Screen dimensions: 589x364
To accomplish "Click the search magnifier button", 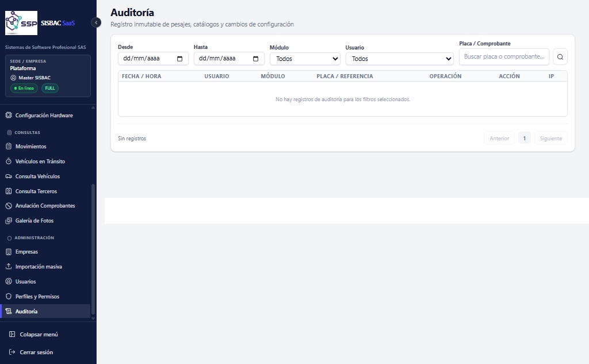I will 560,57.
